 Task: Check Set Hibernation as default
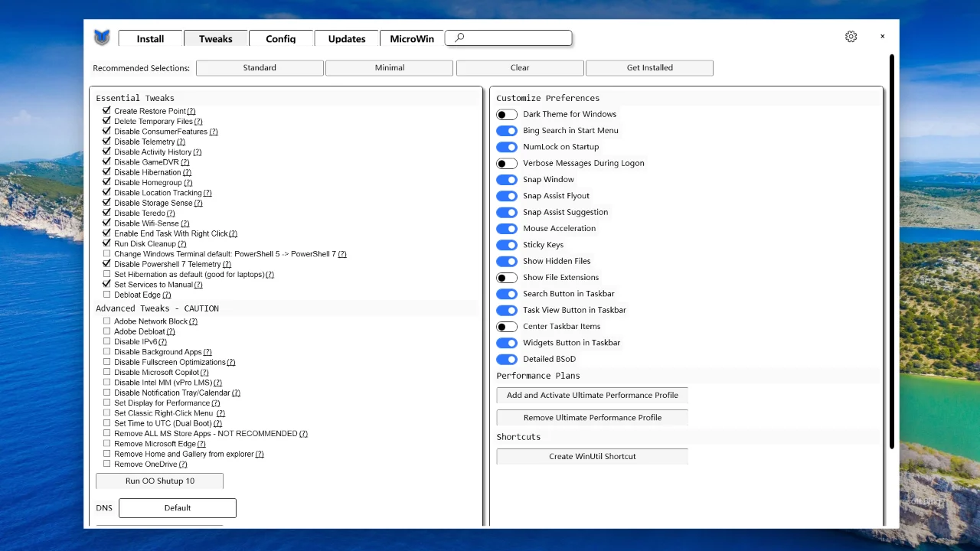[106, 274]
